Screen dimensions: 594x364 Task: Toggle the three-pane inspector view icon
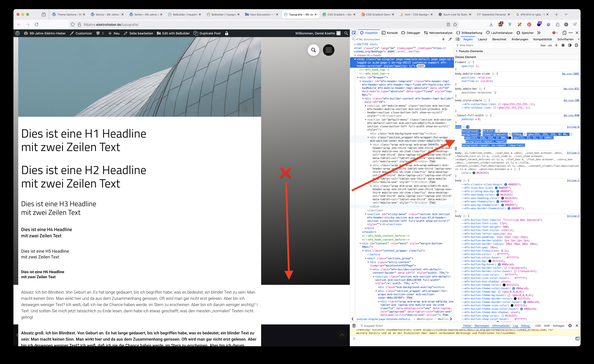pyautogui.click(x=457, y=39)
